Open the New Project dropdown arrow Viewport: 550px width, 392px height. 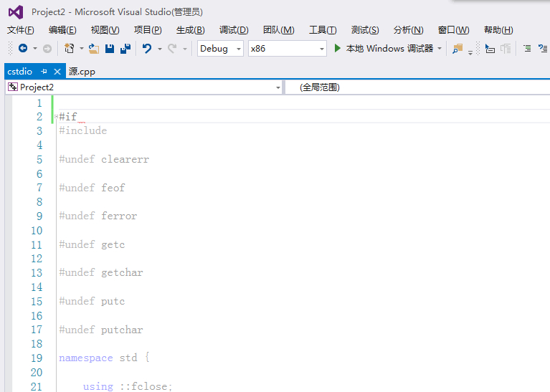tap(81, 49)
